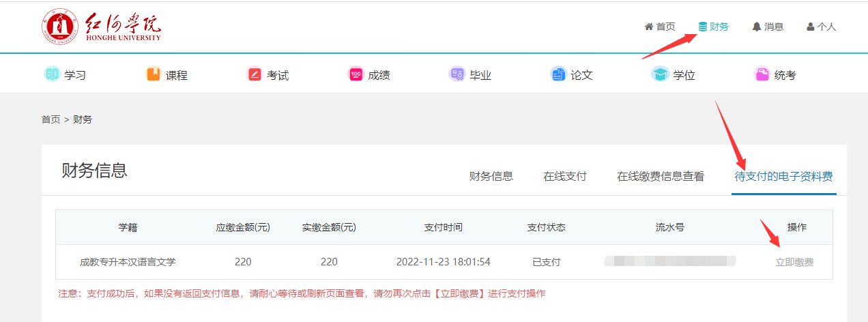Image resolution: width=868 pixels, height=322 pixels.
Task: Go to 首页 in top navigation
Action: coord(660,27)
